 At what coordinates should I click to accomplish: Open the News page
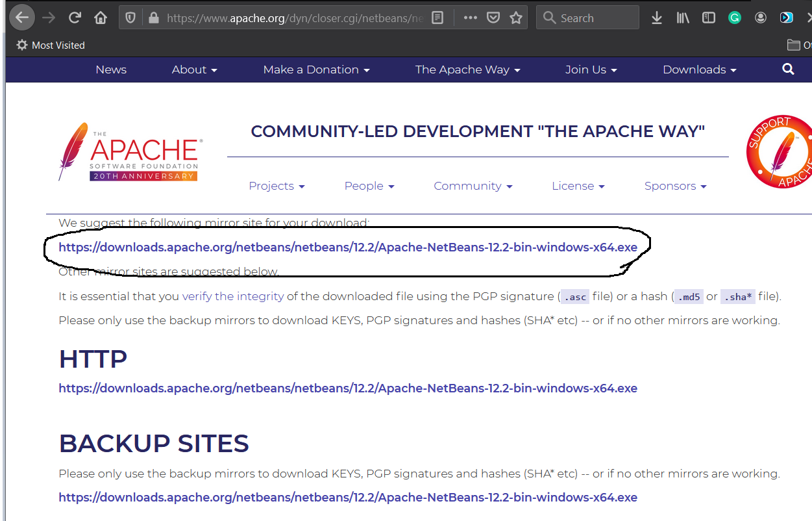tap(111, 70)
